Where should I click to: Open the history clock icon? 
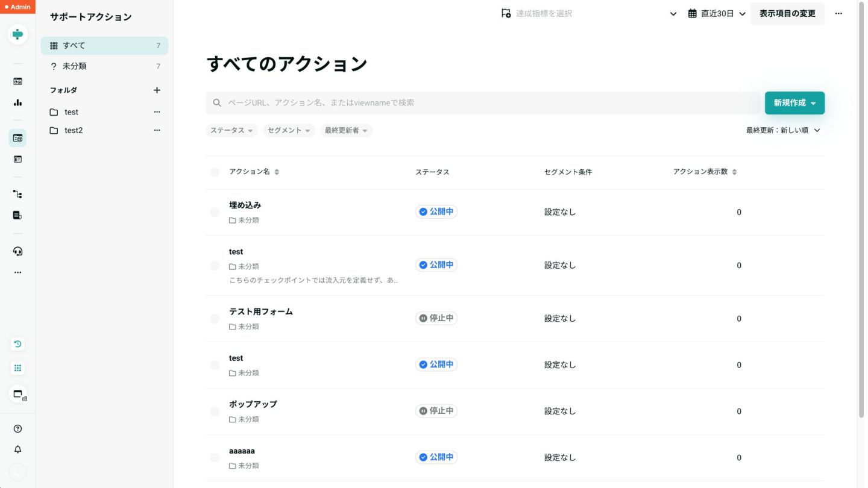point(17,344)
